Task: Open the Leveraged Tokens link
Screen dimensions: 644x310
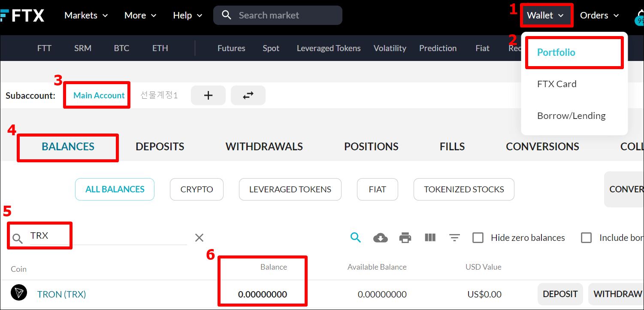Action: pos(329,49)
